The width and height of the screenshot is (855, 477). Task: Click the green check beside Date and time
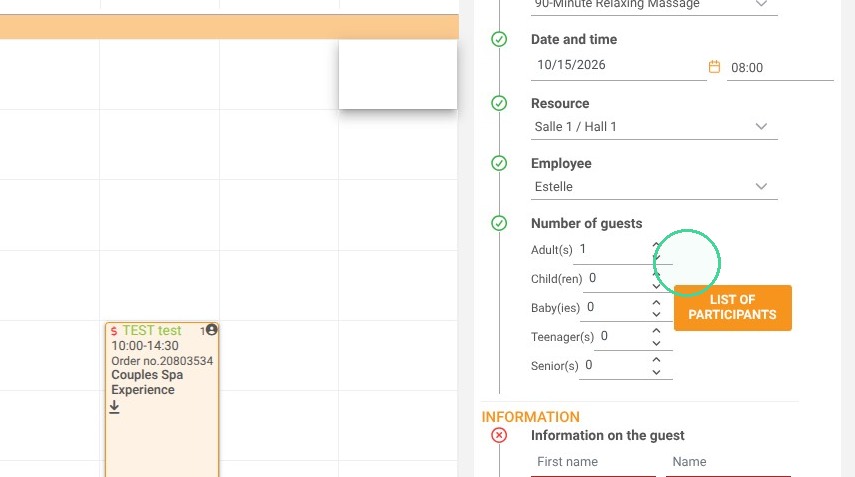tap(499, 39)
